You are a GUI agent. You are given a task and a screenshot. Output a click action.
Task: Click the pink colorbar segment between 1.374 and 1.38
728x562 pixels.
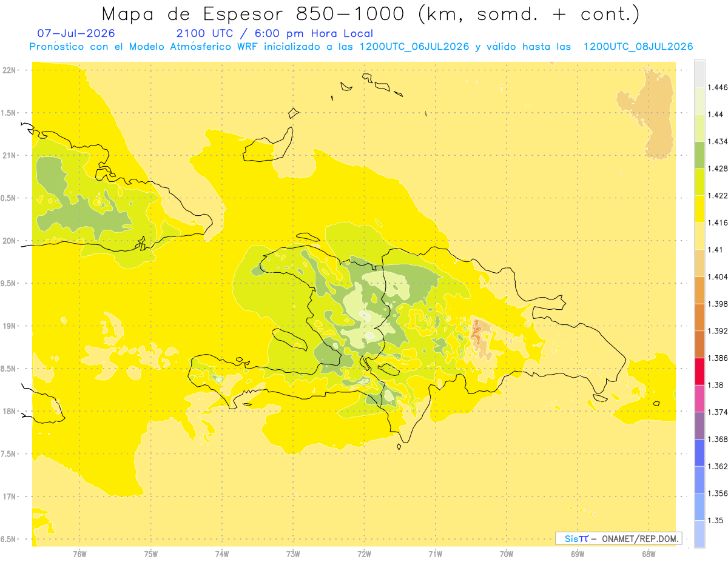(699, 398)
